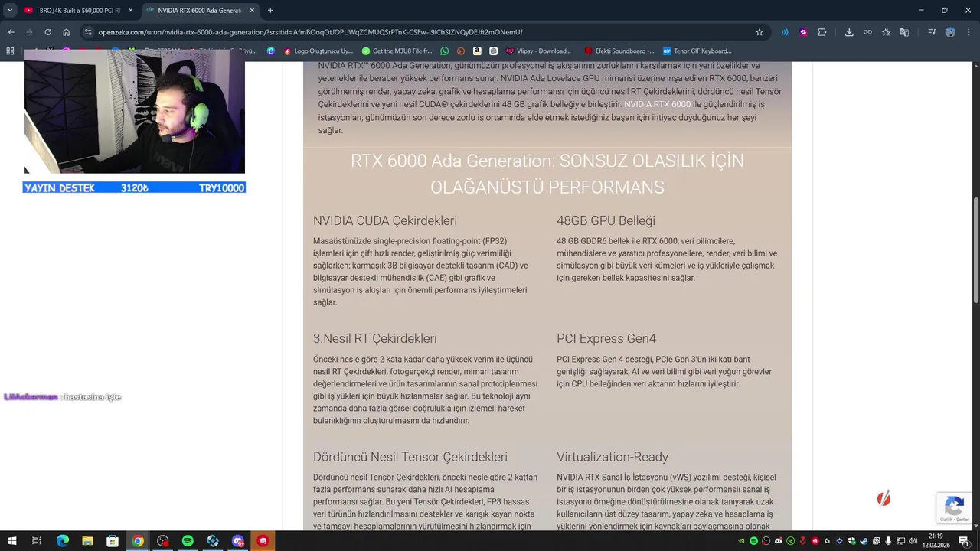Open the browser home page
Screen dimensions: 980x551
point(67,32)
